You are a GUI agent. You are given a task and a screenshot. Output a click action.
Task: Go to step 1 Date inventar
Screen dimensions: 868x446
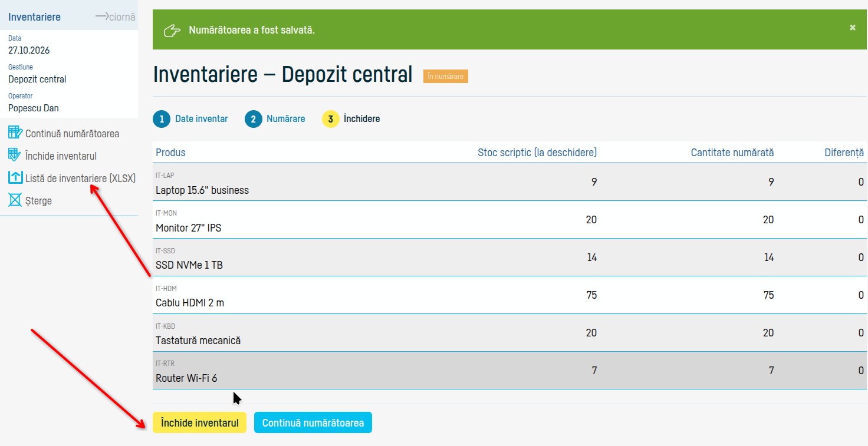tap(190, 119)
